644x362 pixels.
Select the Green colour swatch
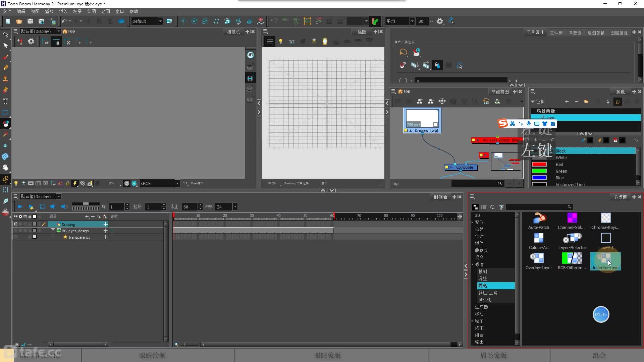pyautogui.click(x=539, y=171)
